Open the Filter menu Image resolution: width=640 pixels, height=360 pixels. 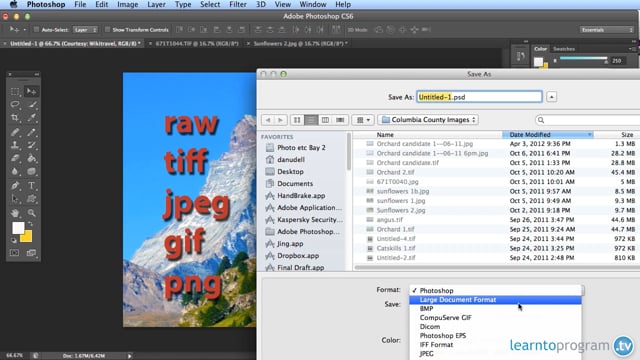pos(238,4)
